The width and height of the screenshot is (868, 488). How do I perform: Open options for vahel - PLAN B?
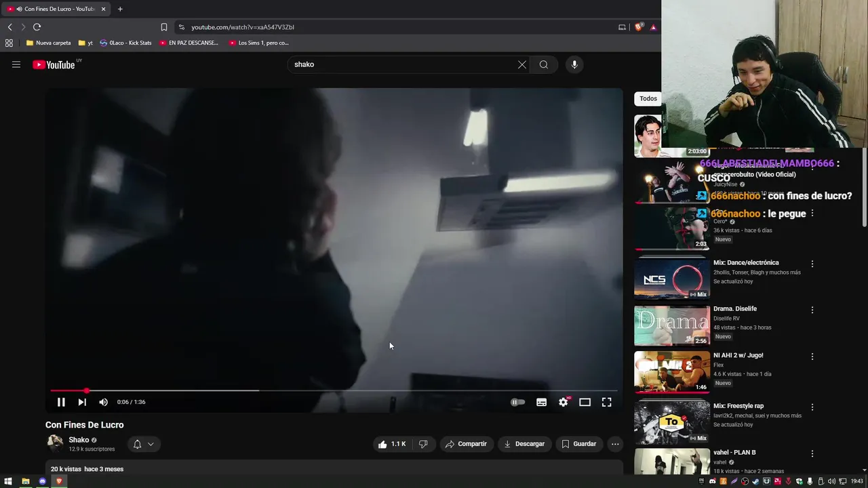(812, 453)
